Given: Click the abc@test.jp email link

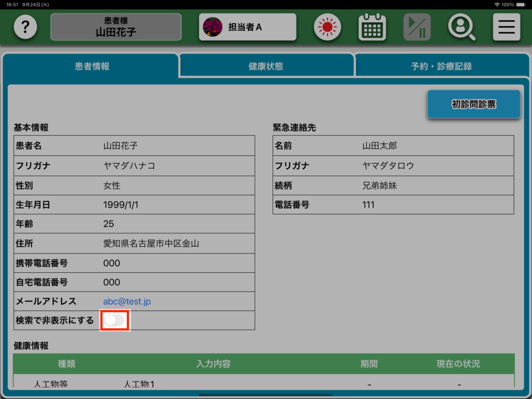Looking at the screenshot, I should (127, 301).
